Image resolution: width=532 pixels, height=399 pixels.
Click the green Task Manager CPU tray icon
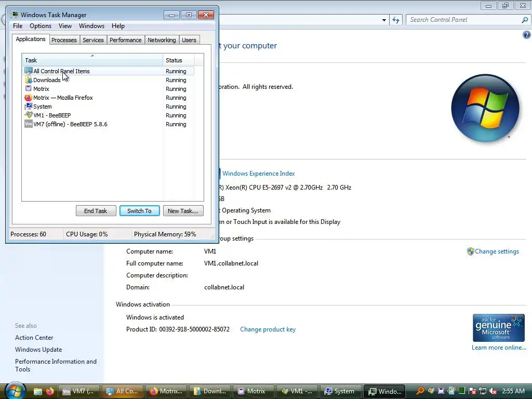click(461, 391)
